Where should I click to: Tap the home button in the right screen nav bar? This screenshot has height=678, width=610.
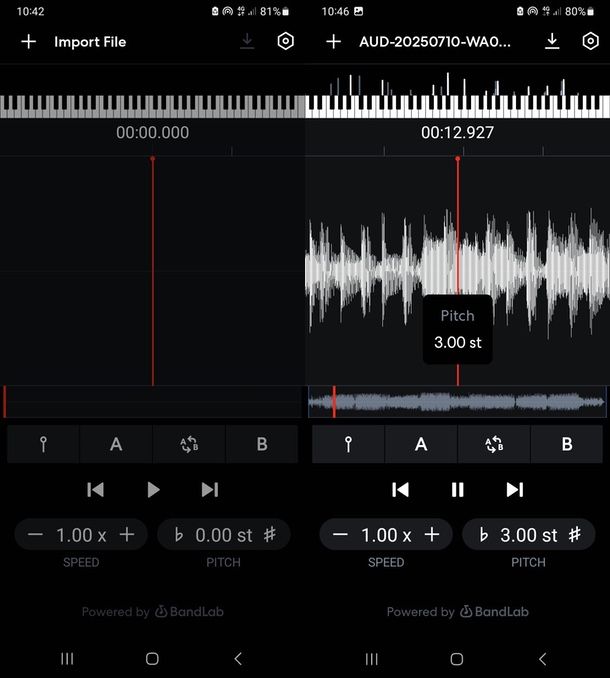(457, 659)
